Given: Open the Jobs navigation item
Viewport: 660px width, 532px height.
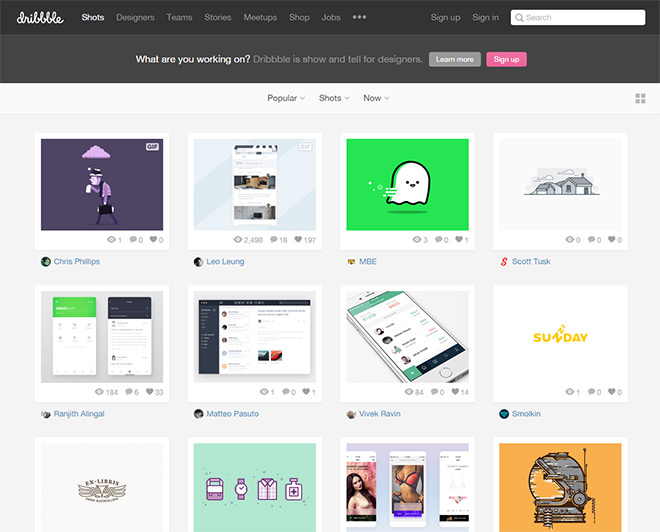Looking at the screenshot, I should pyautogui.click(x=330, y=17).
